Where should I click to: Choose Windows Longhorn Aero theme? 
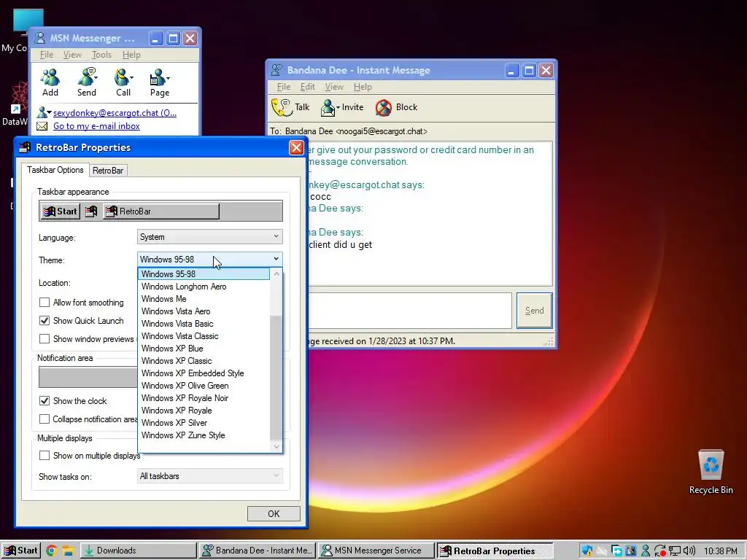[204, 286]
